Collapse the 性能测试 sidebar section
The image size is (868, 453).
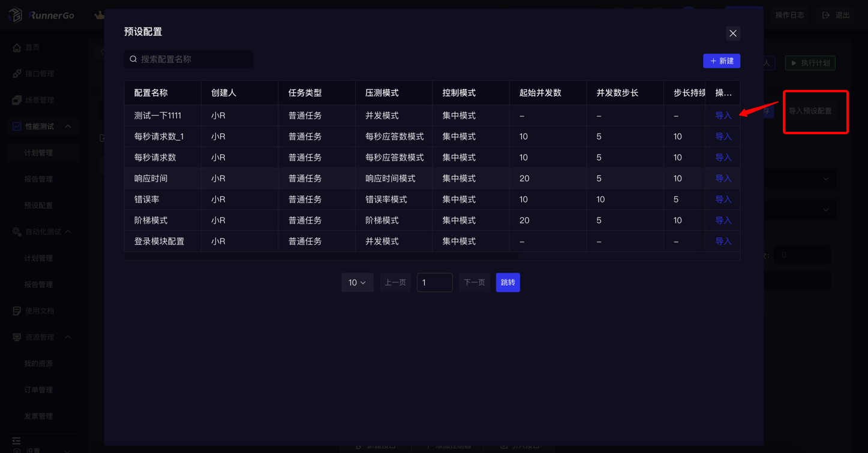68,126
